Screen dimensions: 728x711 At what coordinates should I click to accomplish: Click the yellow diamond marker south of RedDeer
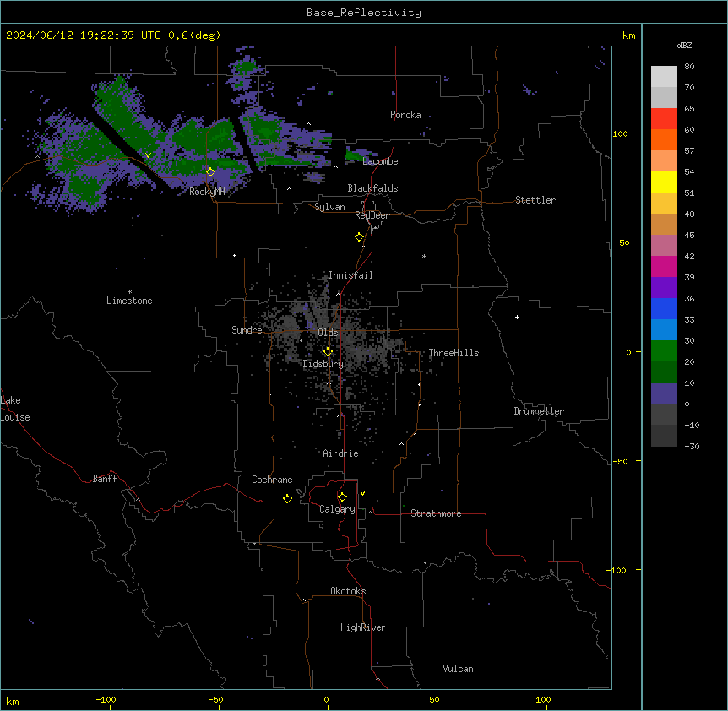(x=359, y=237)
